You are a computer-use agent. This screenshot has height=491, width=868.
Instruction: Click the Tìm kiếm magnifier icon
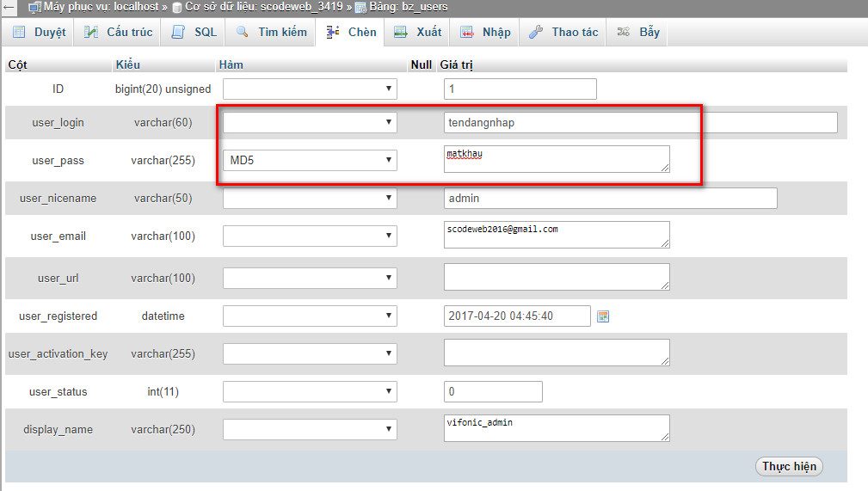click(x=243, y=33)
